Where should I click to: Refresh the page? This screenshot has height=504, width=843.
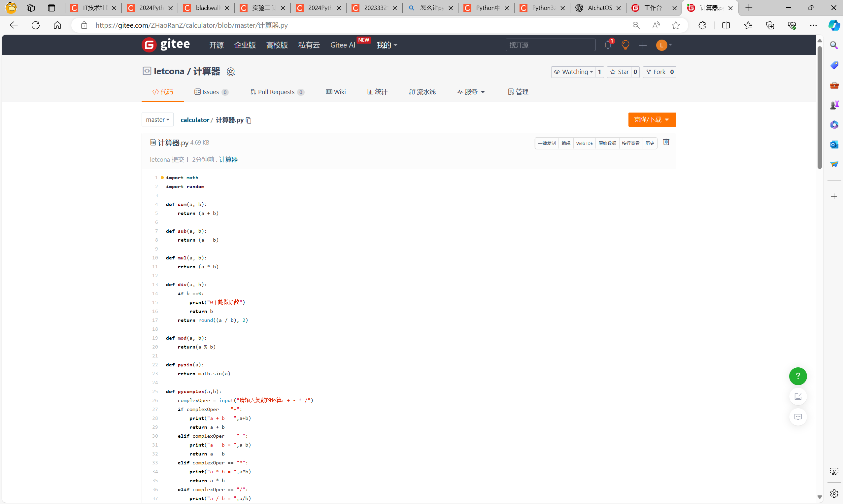tap(36, 25)
